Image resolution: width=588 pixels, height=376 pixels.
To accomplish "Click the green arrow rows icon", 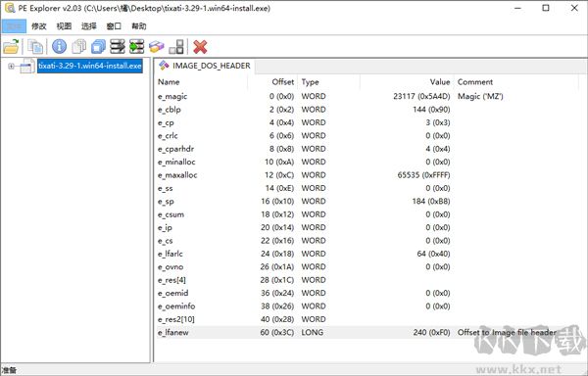I will [x=137, y=46].
